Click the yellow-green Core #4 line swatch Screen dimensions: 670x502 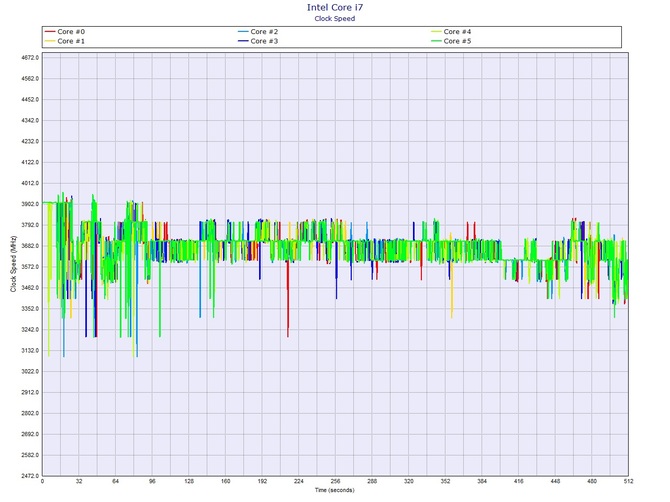pos(436,32)
